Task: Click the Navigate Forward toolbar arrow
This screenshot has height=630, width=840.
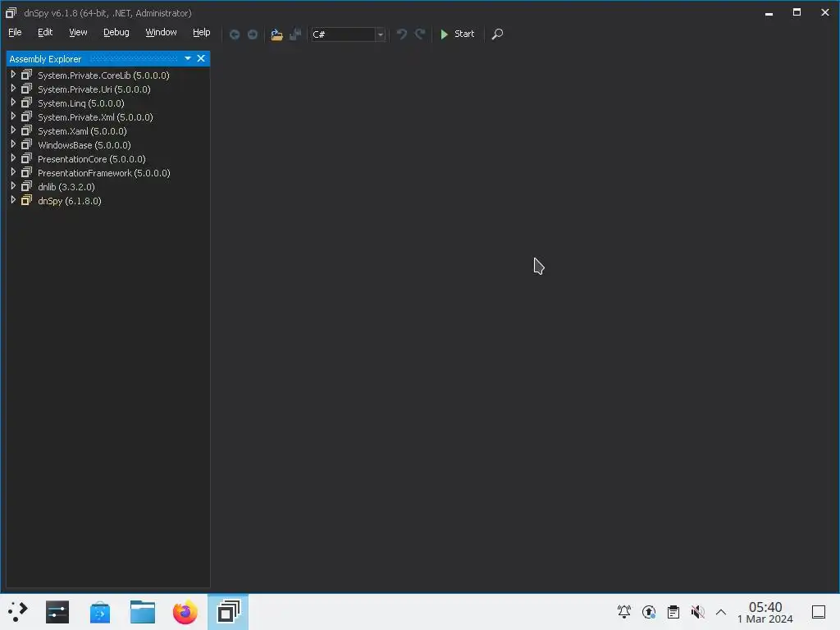Action: click(x=253, y=34)
